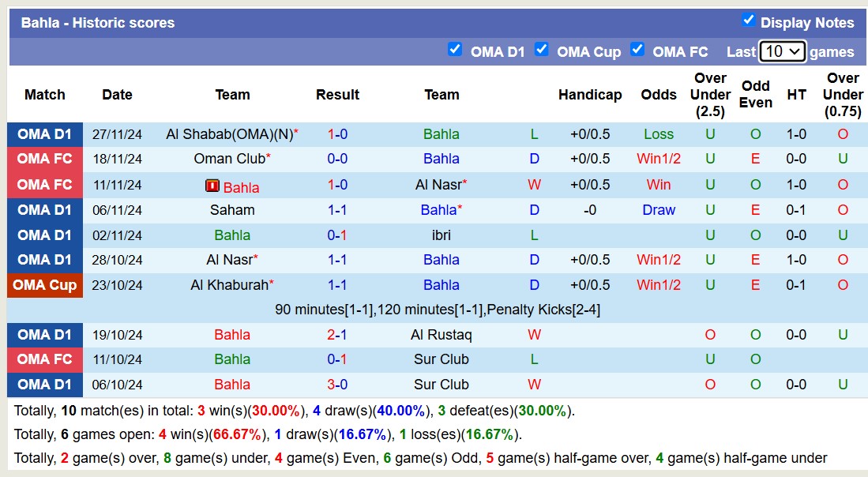
Task: Toggle the OMA FC filter checkbox
Action: (637, 49)
